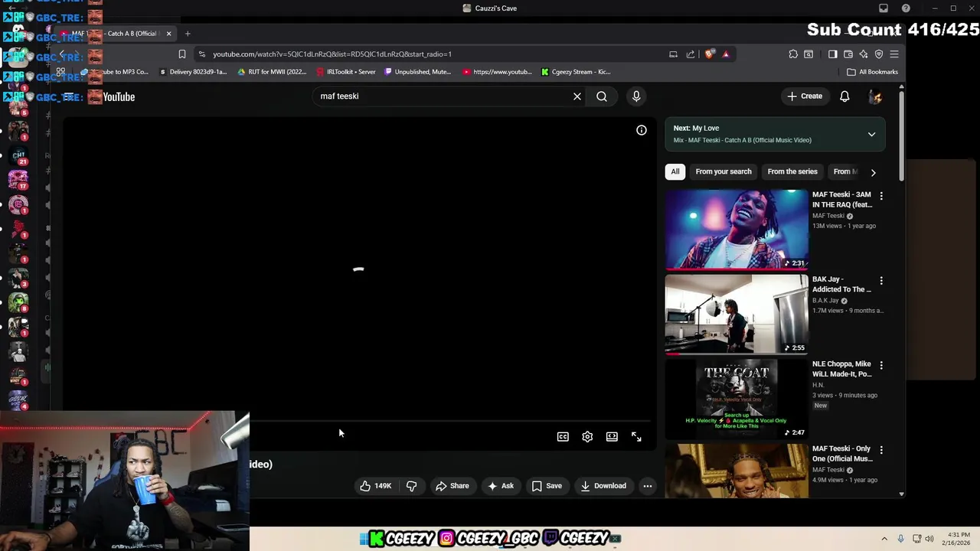Open '3AM IN THE RAQ' video thumbnail
Viewport: 980px width, 551px height.
click(x=737, y=230)
